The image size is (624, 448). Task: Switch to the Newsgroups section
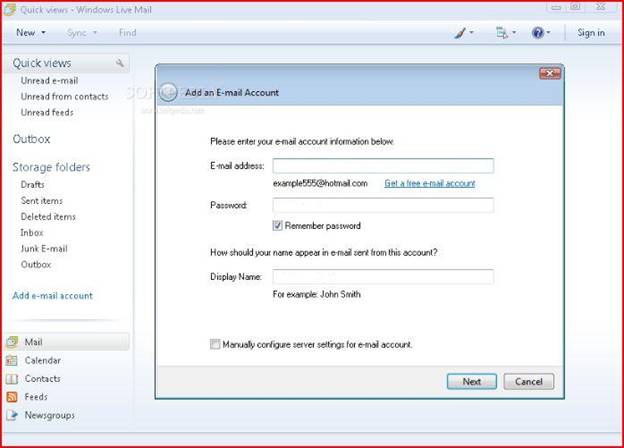50,415
